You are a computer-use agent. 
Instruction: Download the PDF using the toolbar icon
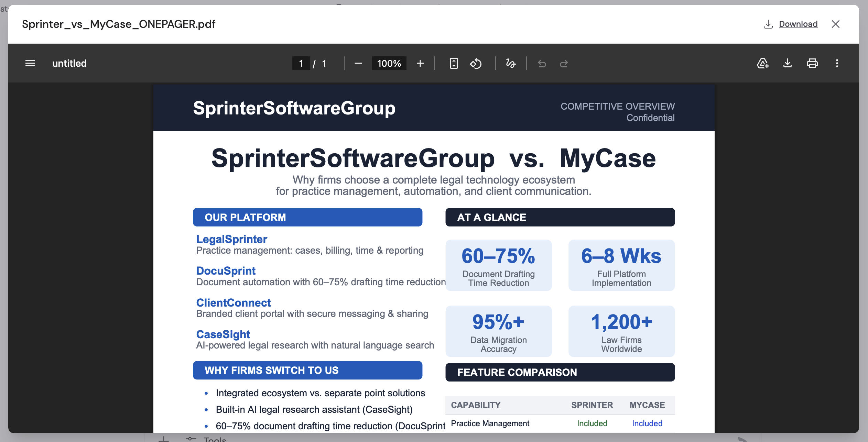click(788, 63)
